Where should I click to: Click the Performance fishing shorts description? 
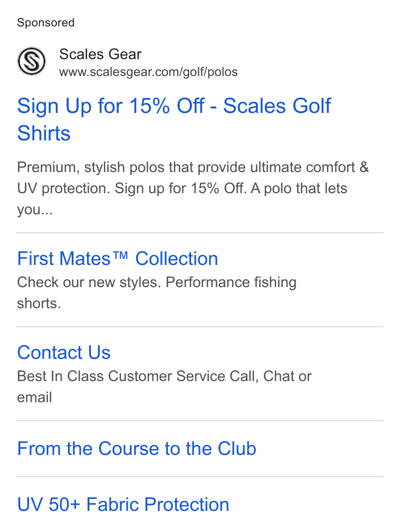click(x=157, y=293)
